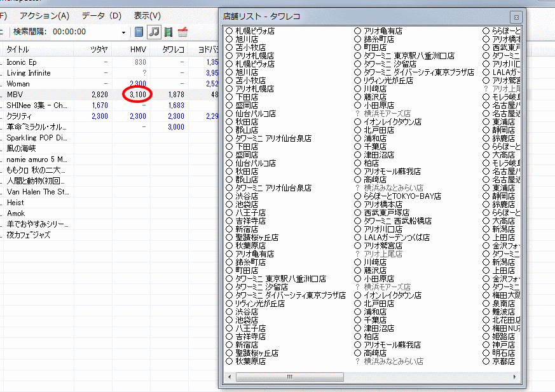
Task: Select the LALAガーデンつくば店 radio button
Action: 357,238
